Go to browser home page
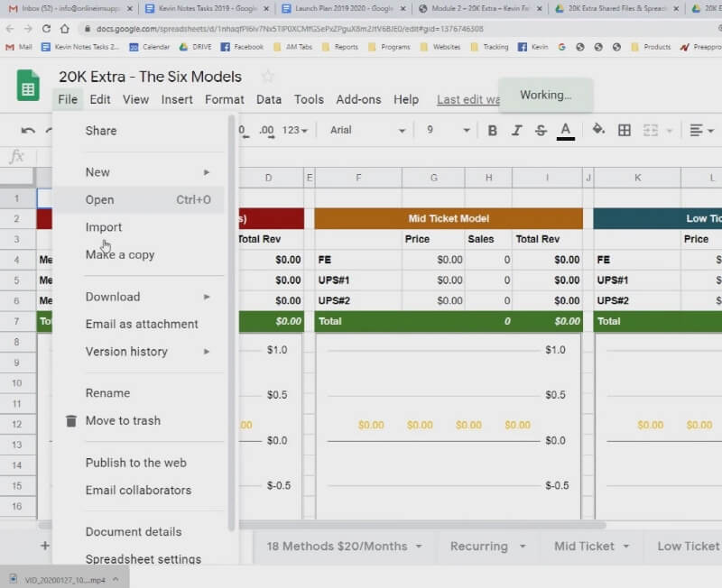The width and height of the screenshot is (722, 588). [x=64, y=29]
